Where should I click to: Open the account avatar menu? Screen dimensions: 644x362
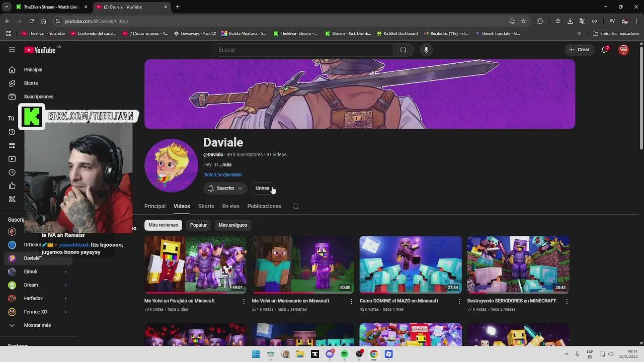[x=624, y=50]
